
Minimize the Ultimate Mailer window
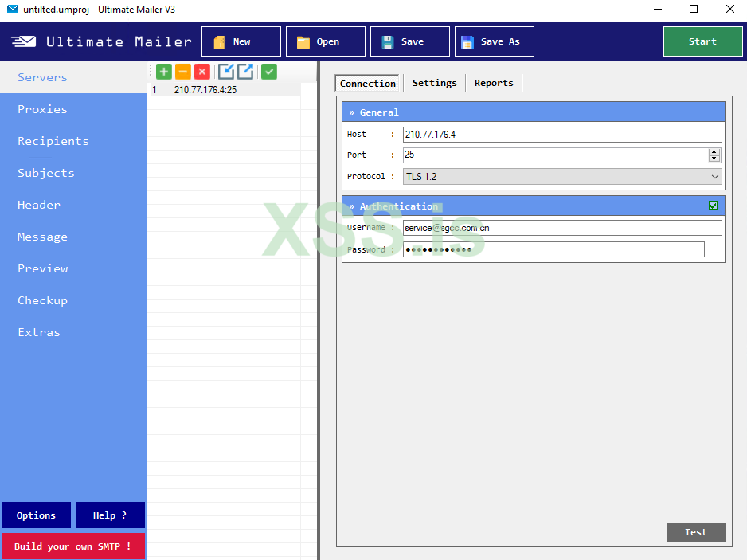tap(658, 9)
